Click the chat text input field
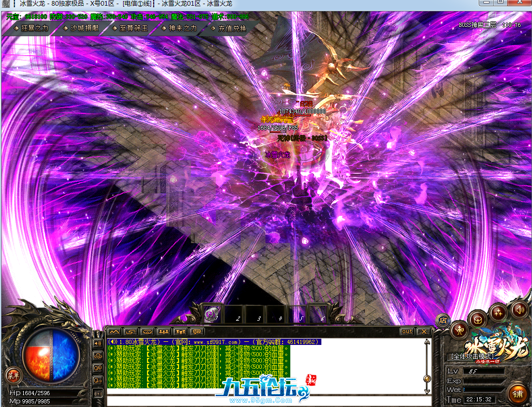Image resolution: width=532 pixels, height=407 pixels. click(269, 401)
